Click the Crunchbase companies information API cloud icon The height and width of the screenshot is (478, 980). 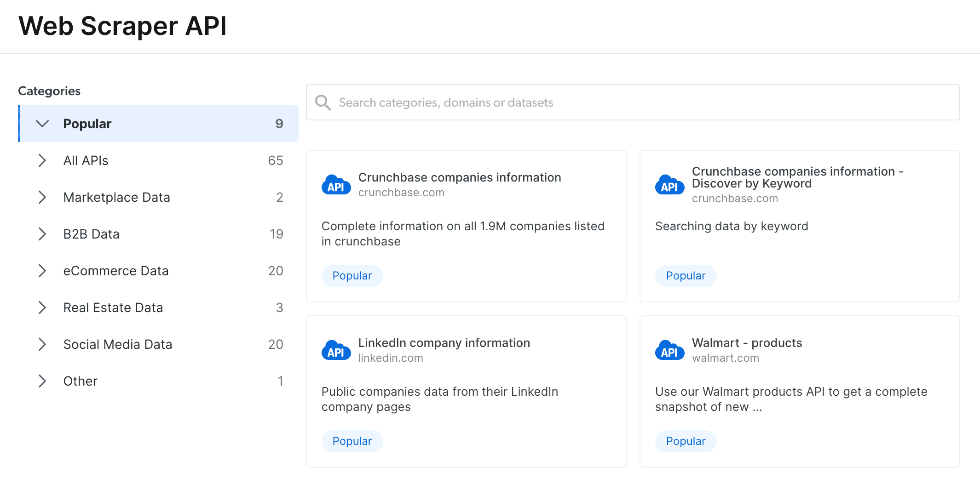336,185
